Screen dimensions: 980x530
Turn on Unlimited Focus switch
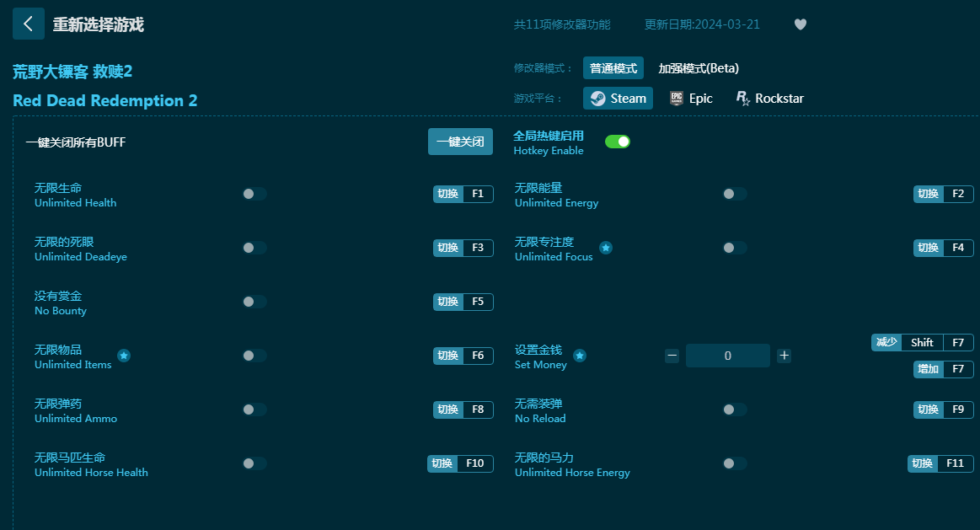click(x=735, y=248)
